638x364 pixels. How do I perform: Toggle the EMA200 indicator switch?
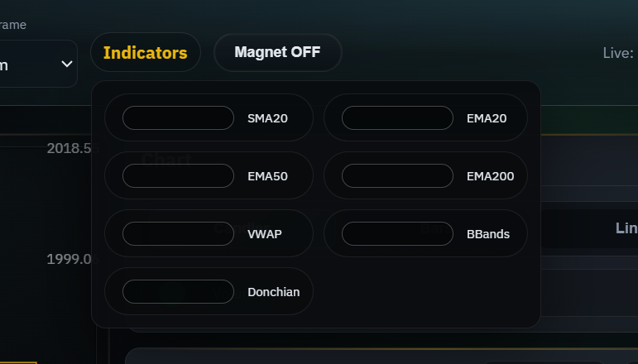click(397, 176)
